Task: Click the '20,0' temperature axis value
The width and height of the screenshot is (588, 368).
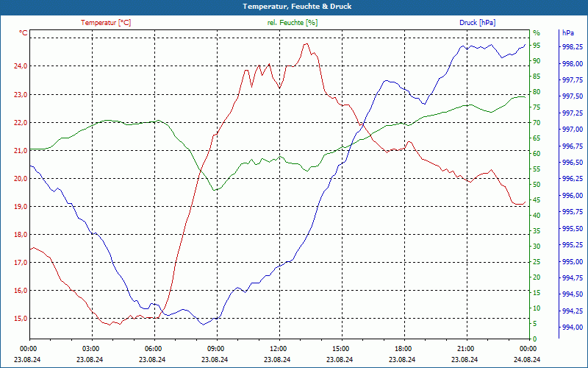Action: click(21, 178)
